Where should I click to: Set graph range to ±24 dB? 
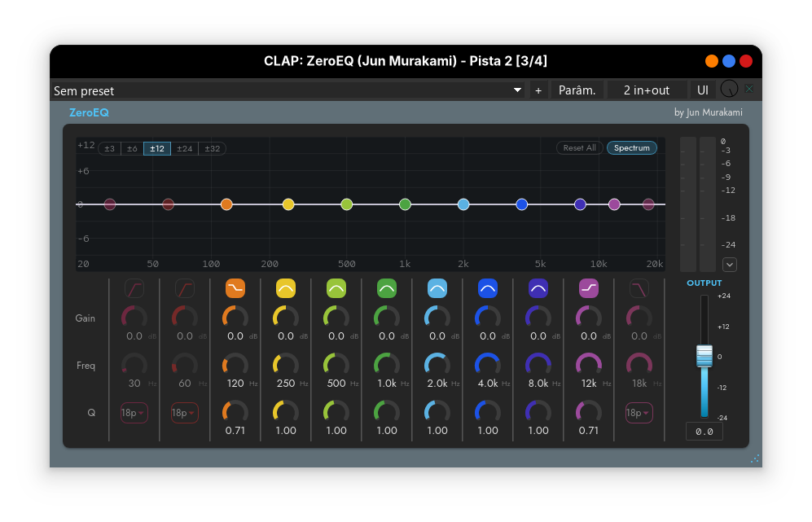point(184,149)
